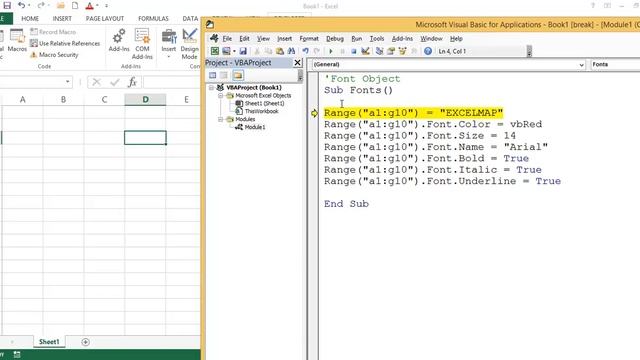Open the Add-Ins menu in VBA editor
The height and width of the screenshot is (360, 640).
click(402, 39)
